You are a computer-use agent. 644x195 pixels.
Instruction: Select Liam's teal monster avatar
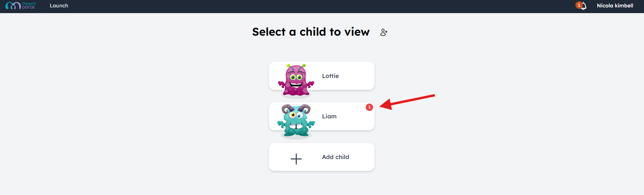click(x=296, y=121)
